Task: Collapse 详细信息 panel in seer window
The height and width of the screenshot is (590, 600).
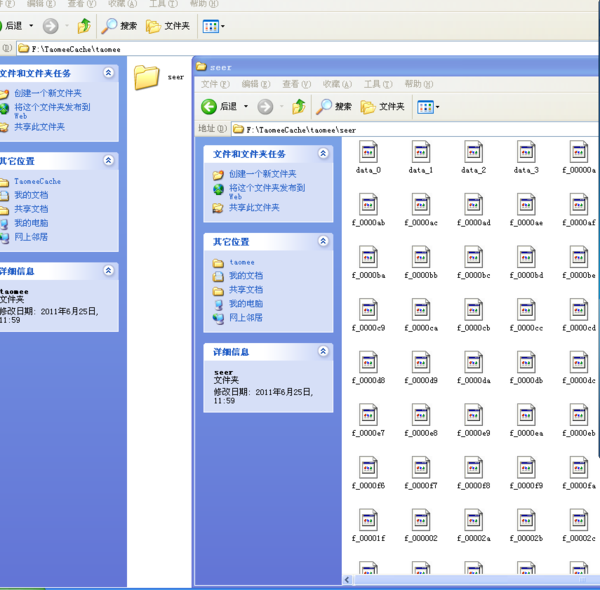Action: (323, 351)
